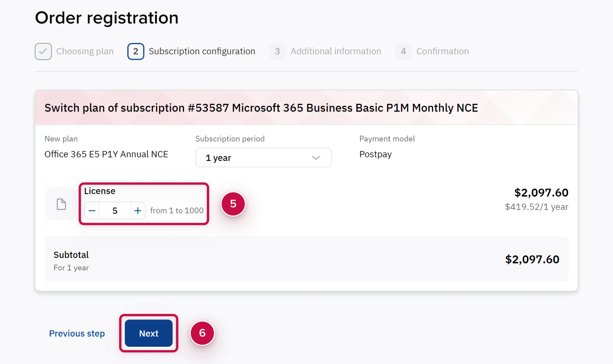Click the license document icon
The height and width of the screenshot is (364, 613).
(61, 204)
